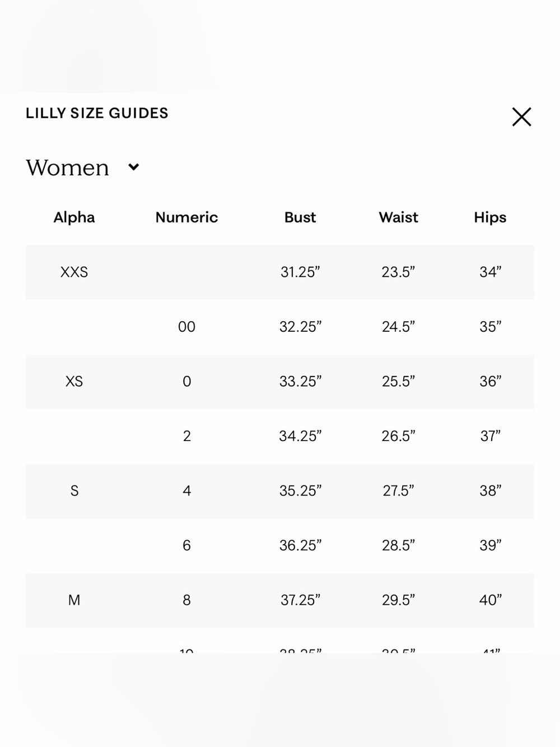The height and width of the screenshot is (747, 560).
Task: Click the 40” hips measurement
Action: point(490,600)
